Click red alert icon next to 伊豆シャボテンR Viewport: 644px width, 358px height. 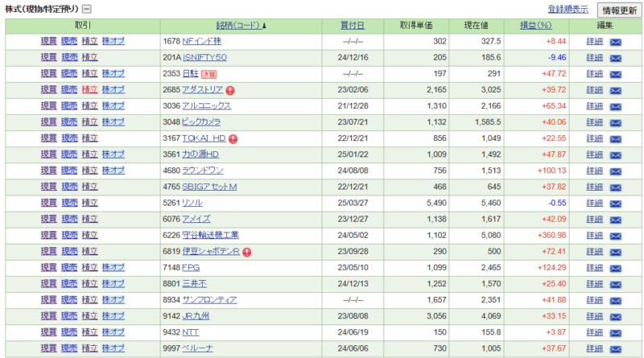click(x=247, y=252)
